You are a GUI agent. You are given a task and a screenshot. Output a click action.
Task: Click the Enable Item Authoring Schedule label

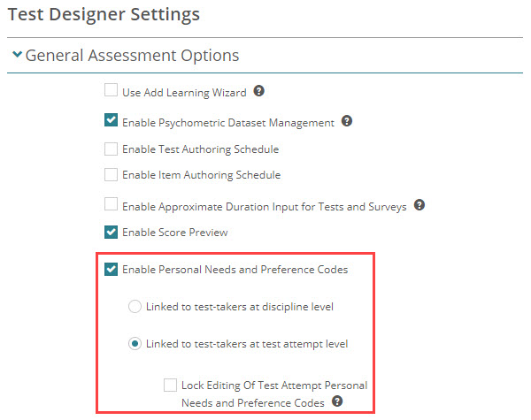[x=201, y=175]
